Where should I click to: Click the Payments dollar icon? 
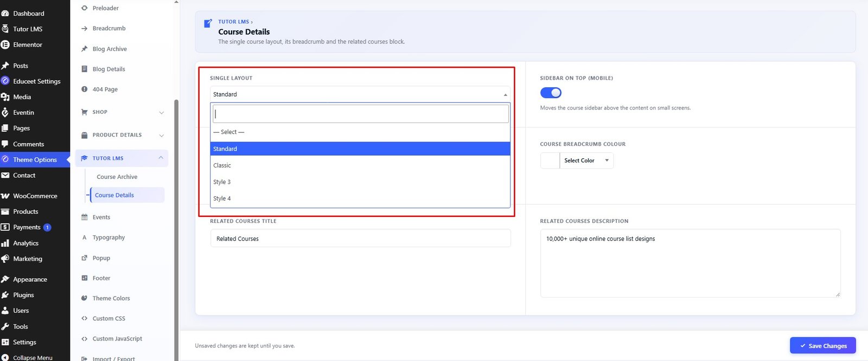click(x=5, y=228)
